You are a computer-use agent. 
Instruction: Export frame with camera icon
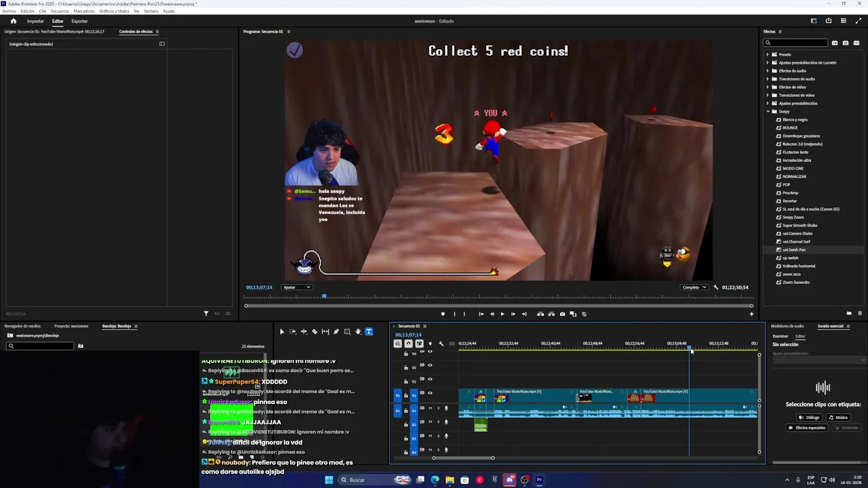(x=562, y=314)
